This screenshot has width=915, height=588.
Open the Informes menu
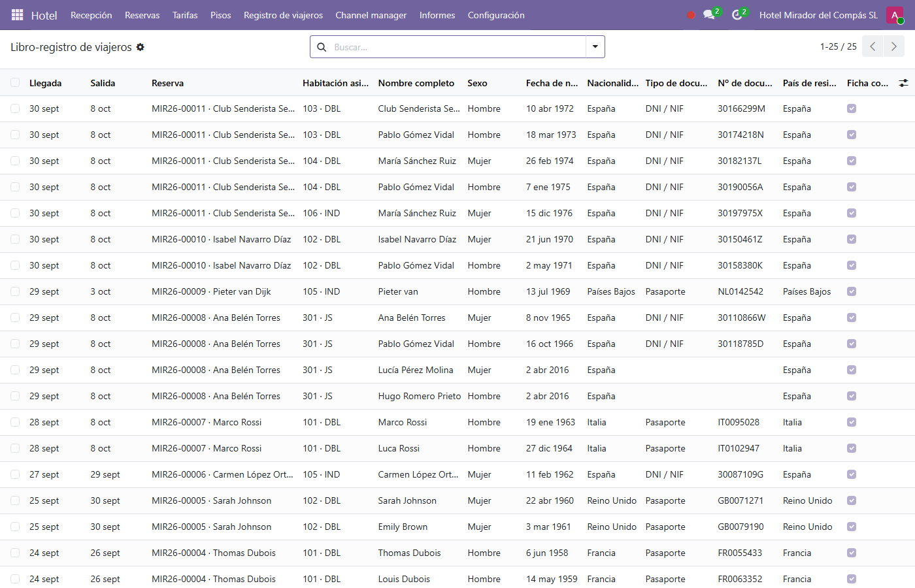tap(437, 15)
